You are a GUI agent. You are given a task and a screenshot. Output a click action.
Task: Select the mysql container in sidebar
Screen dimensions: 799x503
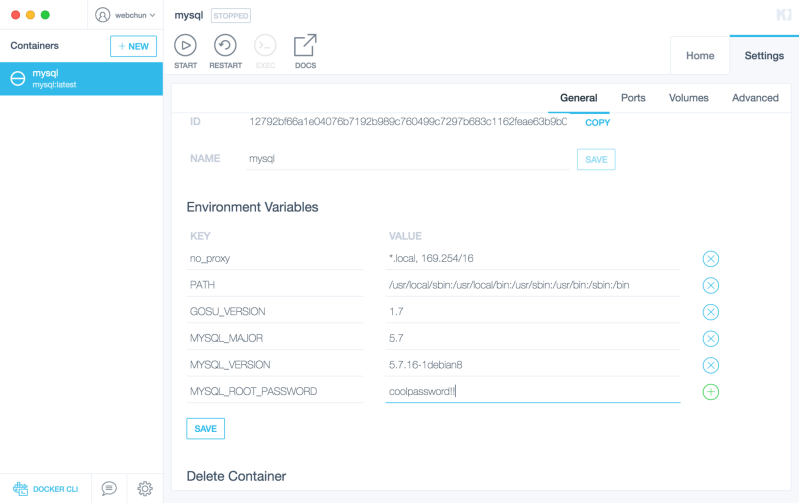[x=82, y=78]
